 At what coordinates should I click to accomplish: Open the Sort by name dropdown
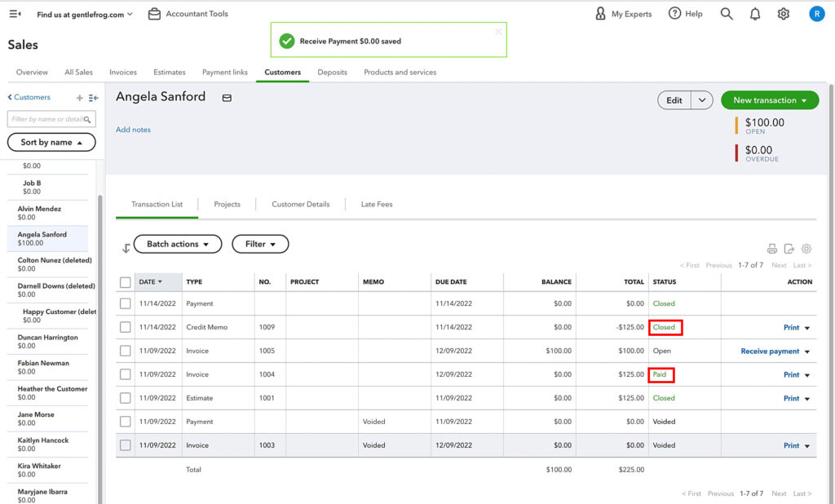51,142
